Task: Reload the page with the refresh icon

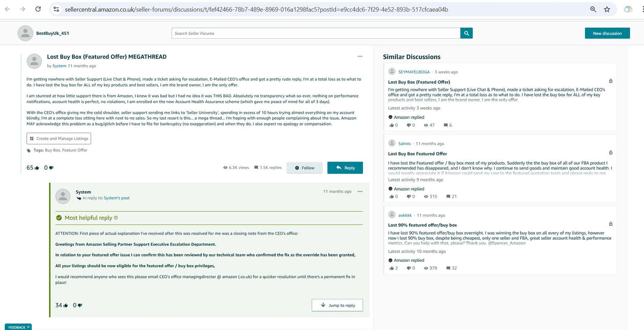Action: (x=38, y=9)
